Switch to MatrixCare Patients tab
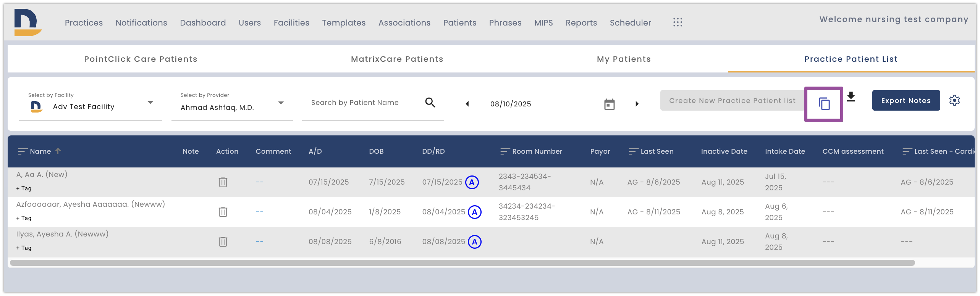Viewport: 980px width, 296px height. click(x=397, y=59)
